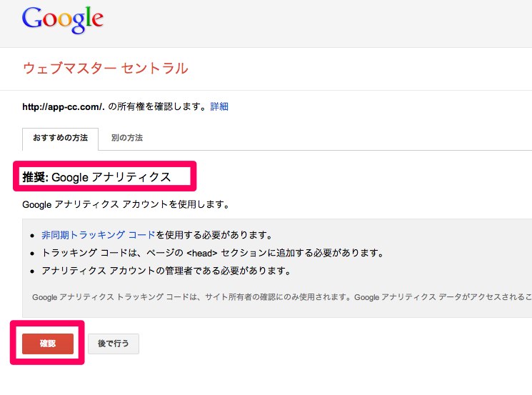
Task: Click the bullet dot before 非同期トラッキング
Action: [x=32, y=236]
